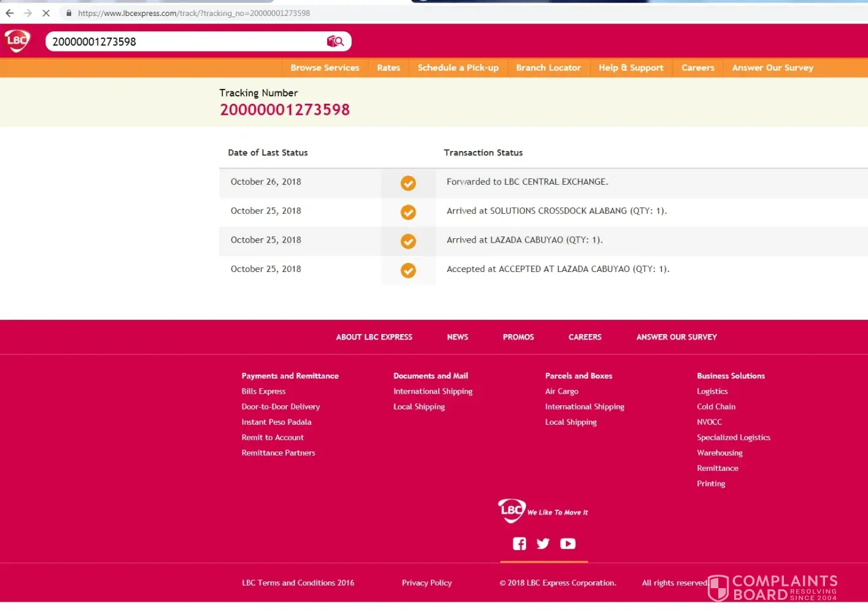Open LBC Twitter page icon
The width and height of the screenshot is (868, 614).
[543, 543]
